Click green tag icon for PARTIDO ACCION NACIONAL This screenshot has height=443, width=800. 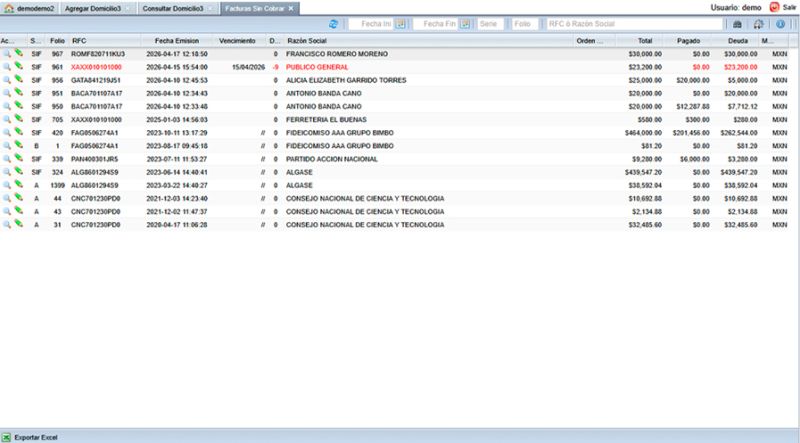(x=18, y=157)
